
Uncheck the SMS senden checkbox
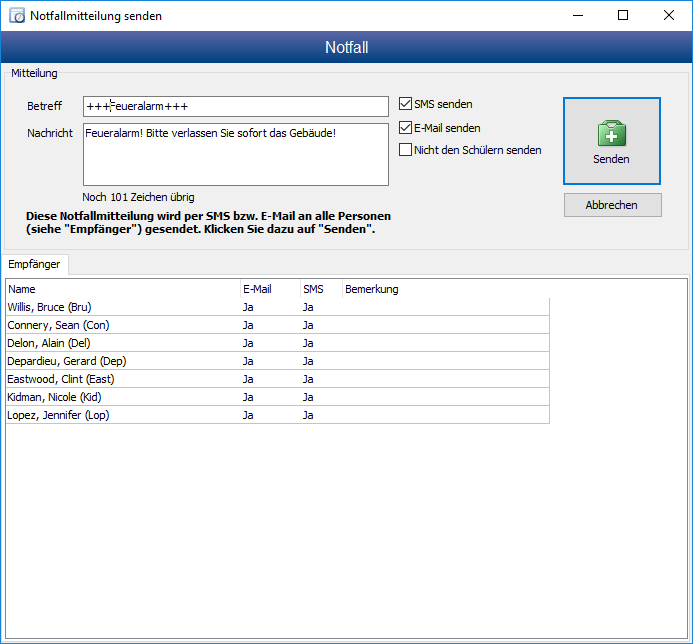click(x=405, y=104)
